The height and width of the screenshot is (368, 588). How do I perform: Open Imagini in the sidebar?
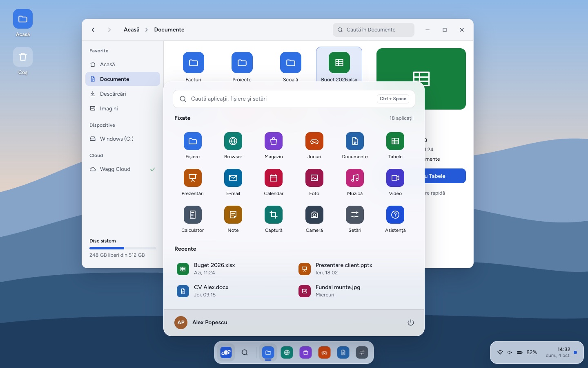[122, 109]
